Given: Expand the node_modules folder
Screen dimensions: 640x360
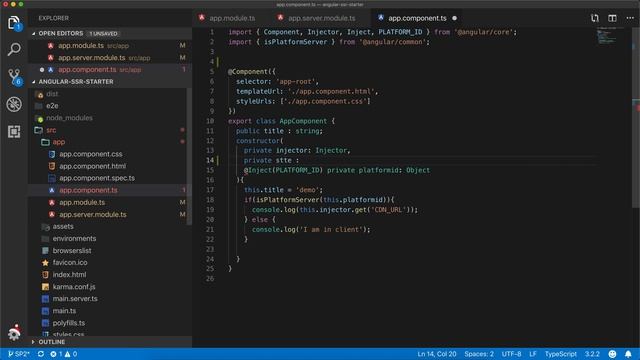Looking at the screenshot, I should [69, 118].
